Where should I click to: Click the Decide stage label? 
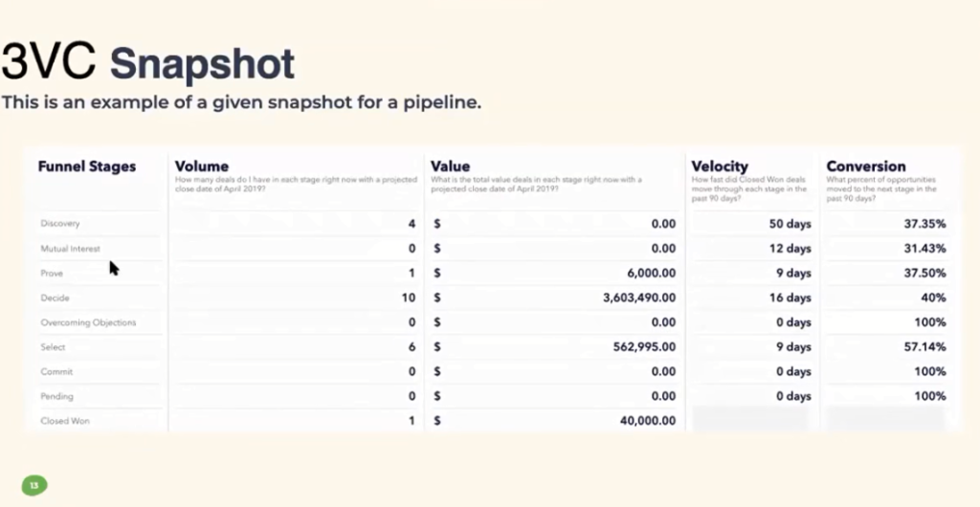coord(55,298)
